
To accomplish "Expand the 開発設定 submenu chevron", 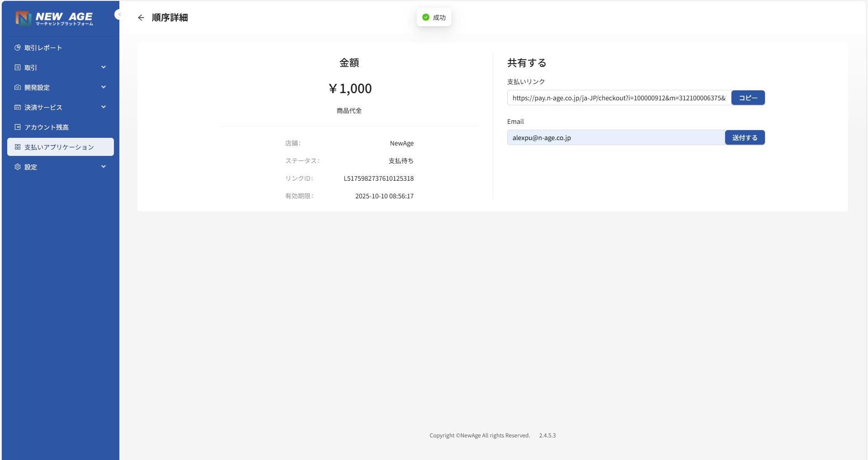I will 104,87.
